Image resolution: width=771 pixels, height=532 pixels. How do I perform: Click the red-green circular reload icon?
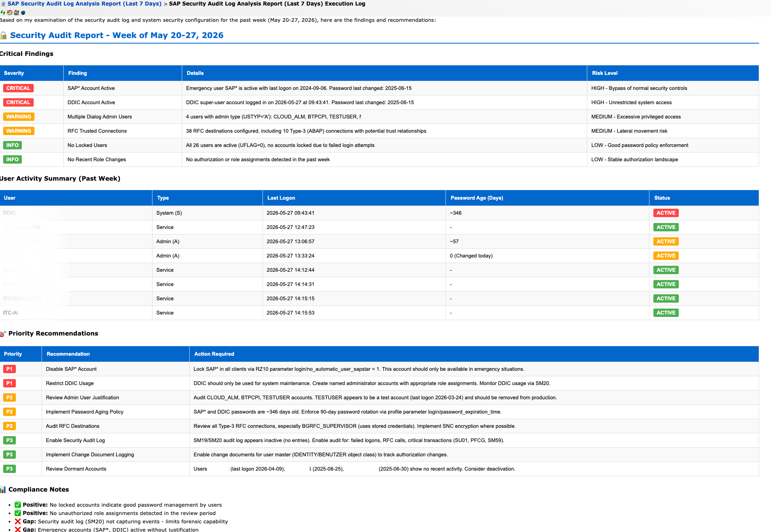coord(10,13)
